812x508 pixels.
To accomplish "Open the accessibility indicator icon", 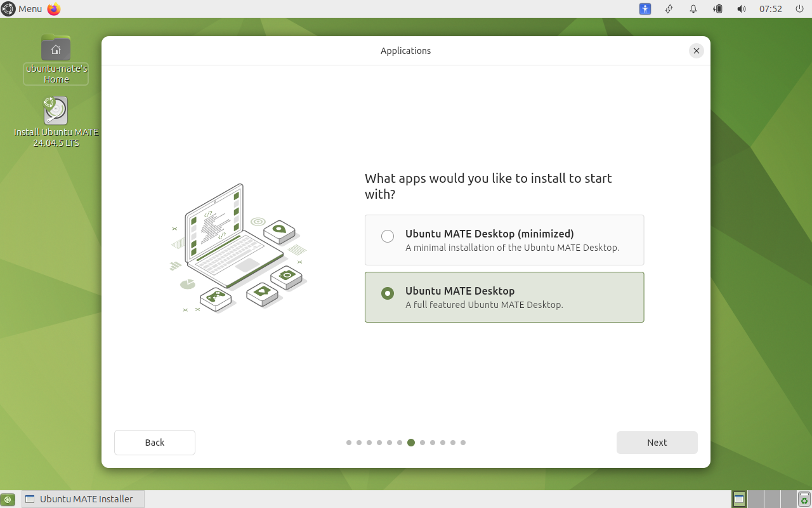I will coord(645,9).
